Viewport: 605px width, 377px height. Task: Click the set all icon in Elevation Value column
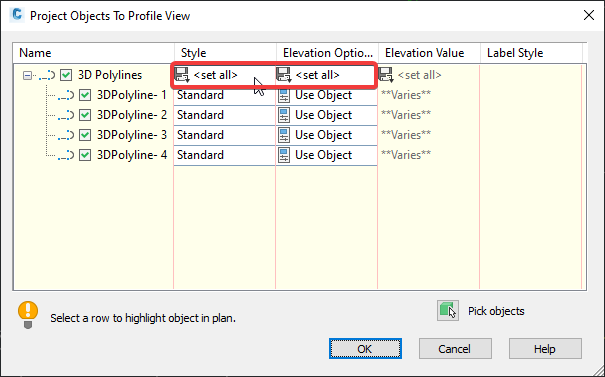click(386, 75)
